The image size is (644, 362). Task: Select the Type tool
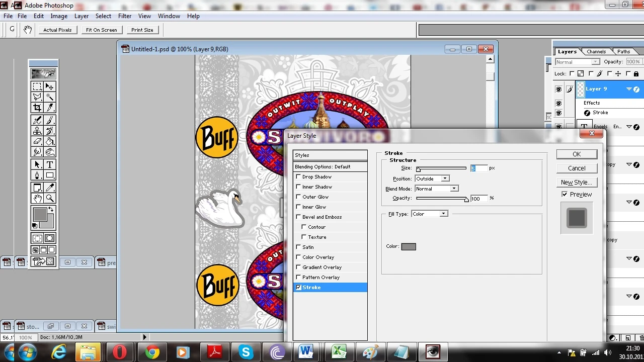50,164
